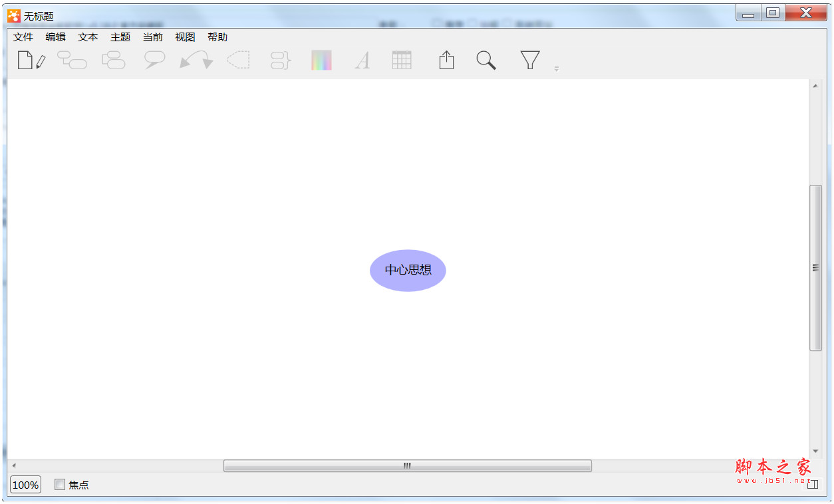This screenshot has width=834, height=504.
Task: Add a boundary around the topic
Action: 238,60
